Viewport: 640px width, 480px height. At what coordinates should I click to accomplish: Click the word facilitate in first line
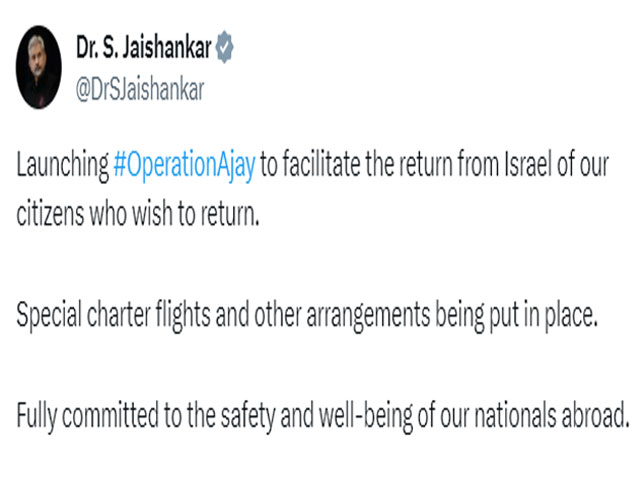click(322, 164)
